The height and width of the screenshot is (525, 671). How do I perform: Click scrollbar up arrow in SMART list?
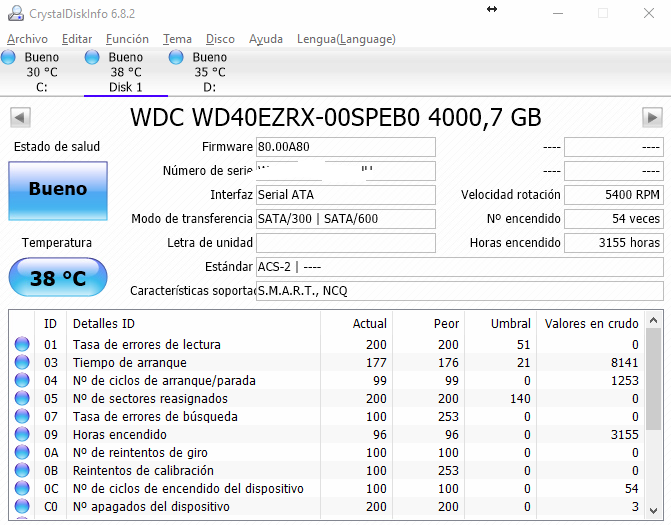coord(653,320)
